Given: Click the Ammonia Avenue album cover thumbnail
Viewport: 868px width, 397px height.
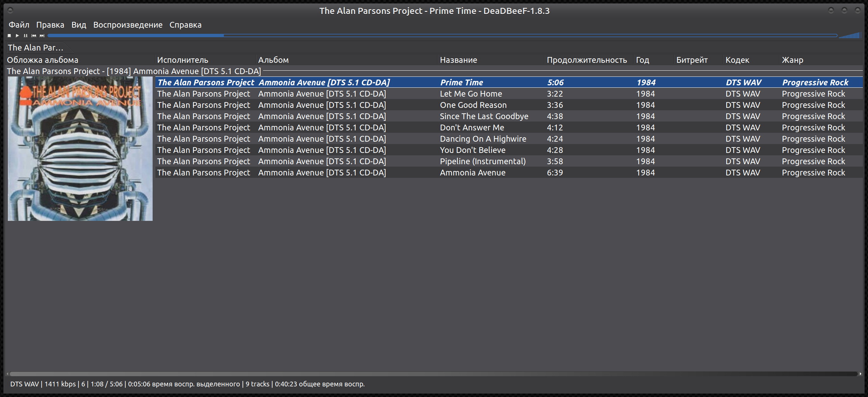Looking at the screenshot, I should pos(80,148).
